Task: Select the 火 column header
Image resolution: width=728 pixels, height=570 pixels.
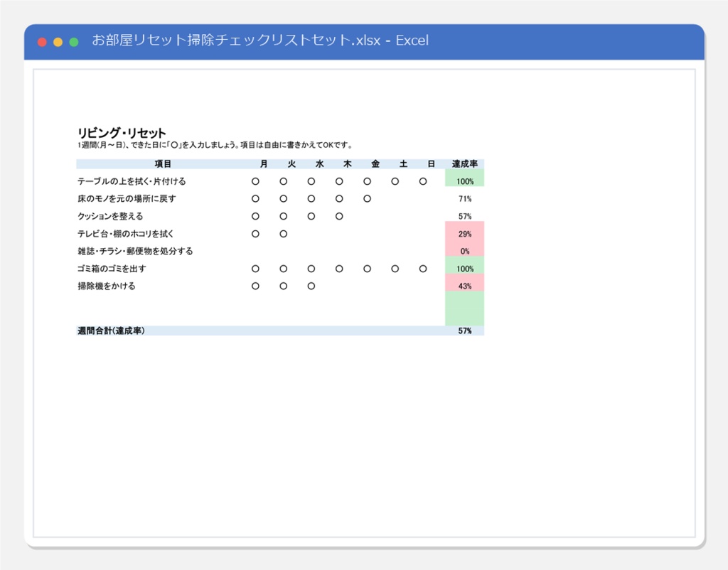Action: point(291,164)
